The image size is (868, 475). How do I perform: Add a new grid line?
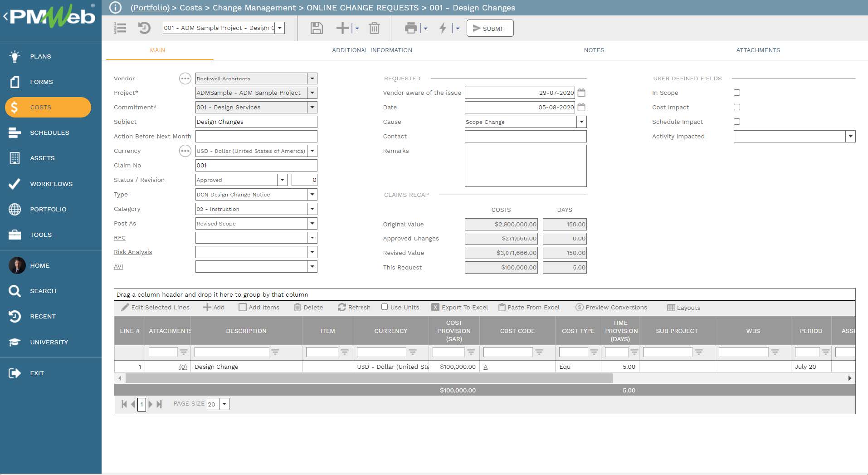click(214, 307)
